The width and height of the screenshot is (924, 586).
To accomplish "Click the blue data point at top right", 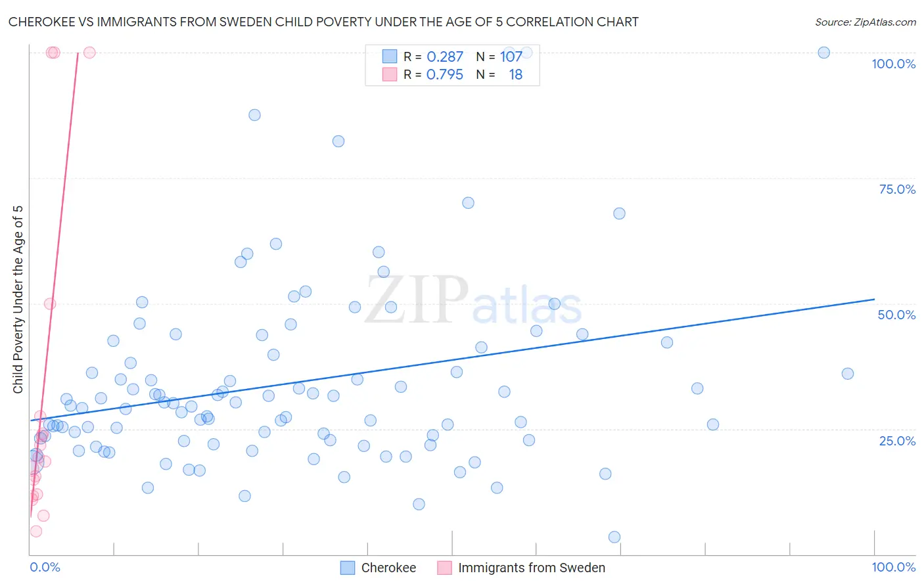I will point(823,53).
